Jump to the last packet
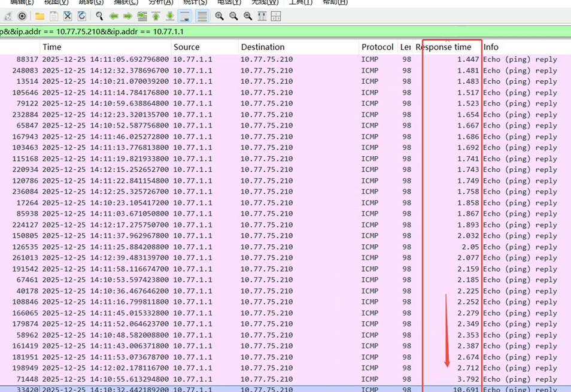This screenshot has width=571, height=392. click(x=170, y=16)
